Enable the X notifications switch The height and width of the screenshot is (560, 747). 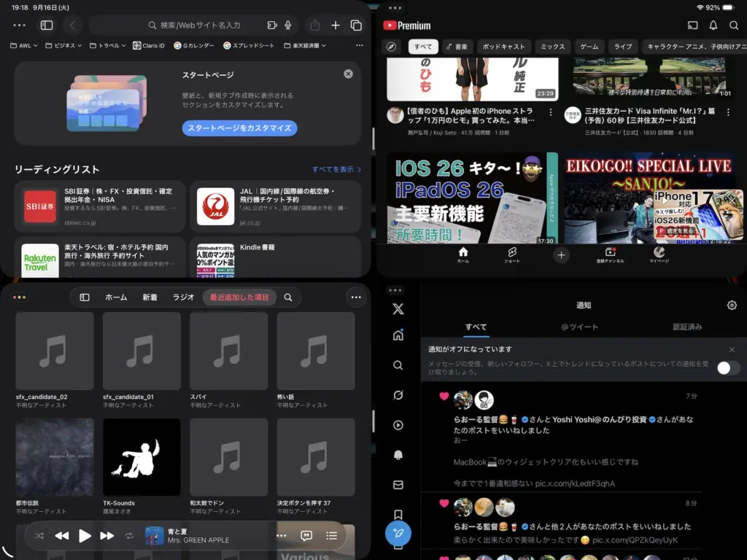(727, 368)
